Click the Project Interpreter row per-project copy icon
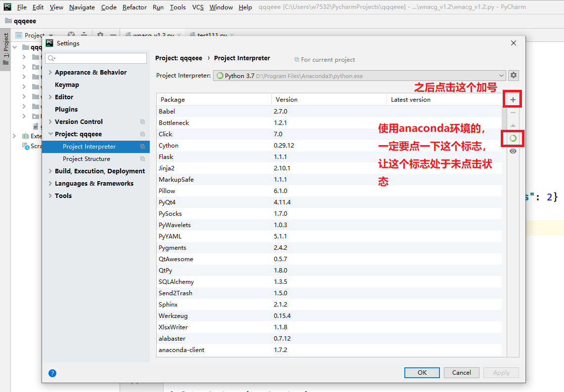Screen dimensions: 564x392 (x=142, y=147)
